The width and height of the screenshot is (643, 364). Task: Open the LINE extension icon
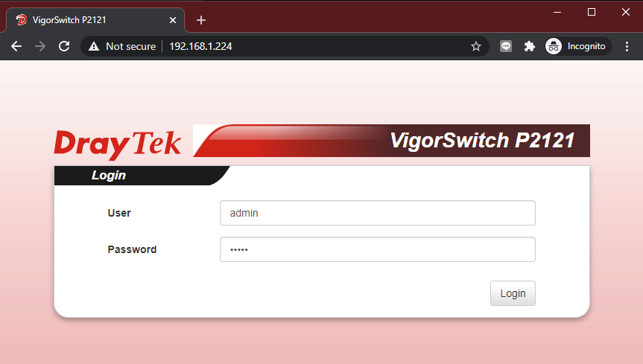[506, 46]
